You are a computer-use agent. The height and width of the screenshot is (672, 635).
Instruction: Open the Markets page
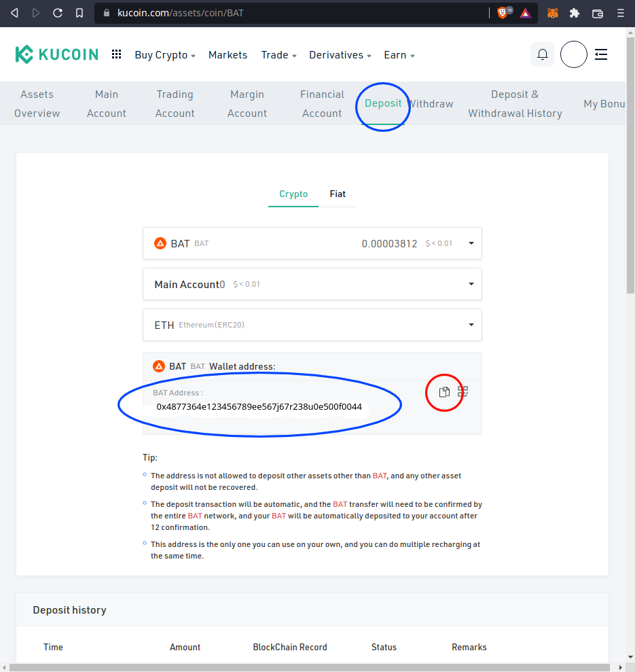228,55
